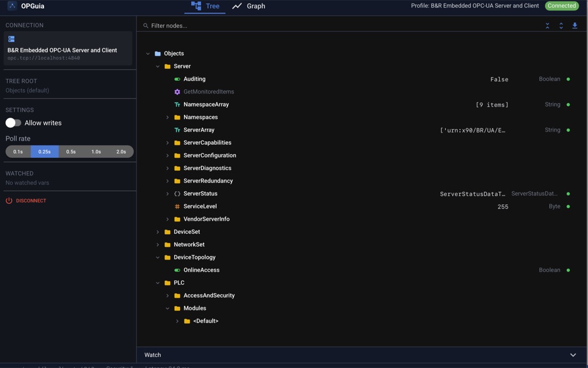
Task: Click the Watch panel header
Action: click(362, 355)
